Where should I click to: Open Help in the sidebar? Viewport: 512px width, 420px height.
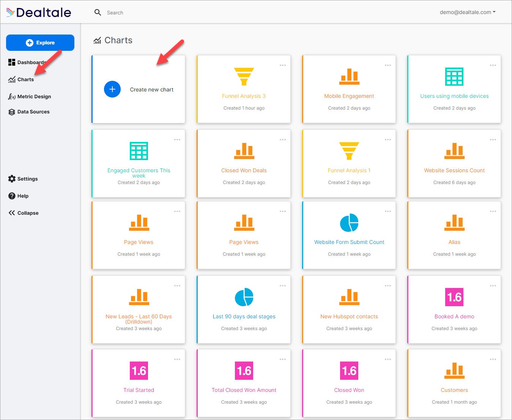[x=19, y=196]
